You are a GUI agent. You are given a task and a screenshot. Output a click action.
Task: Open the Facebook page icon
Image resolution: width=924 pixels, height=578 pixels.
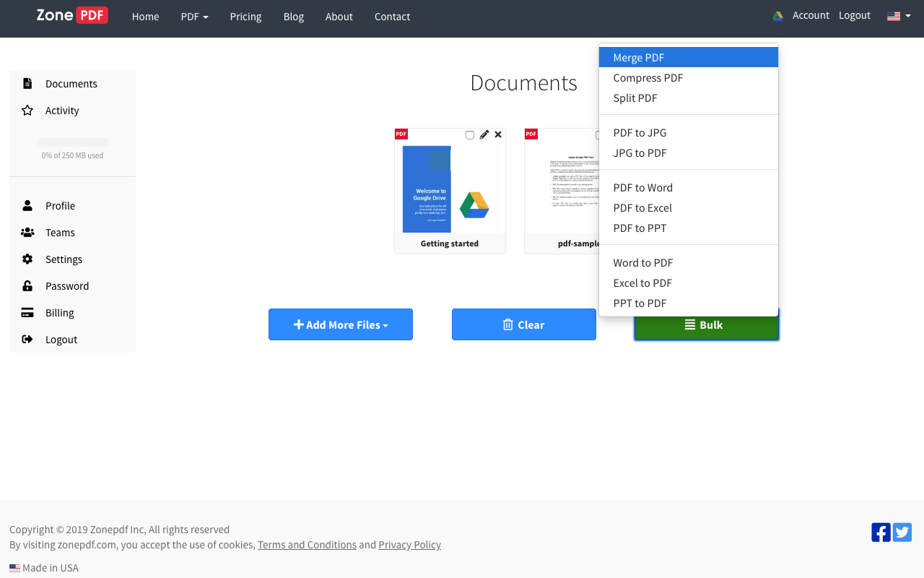pos(881,532)
